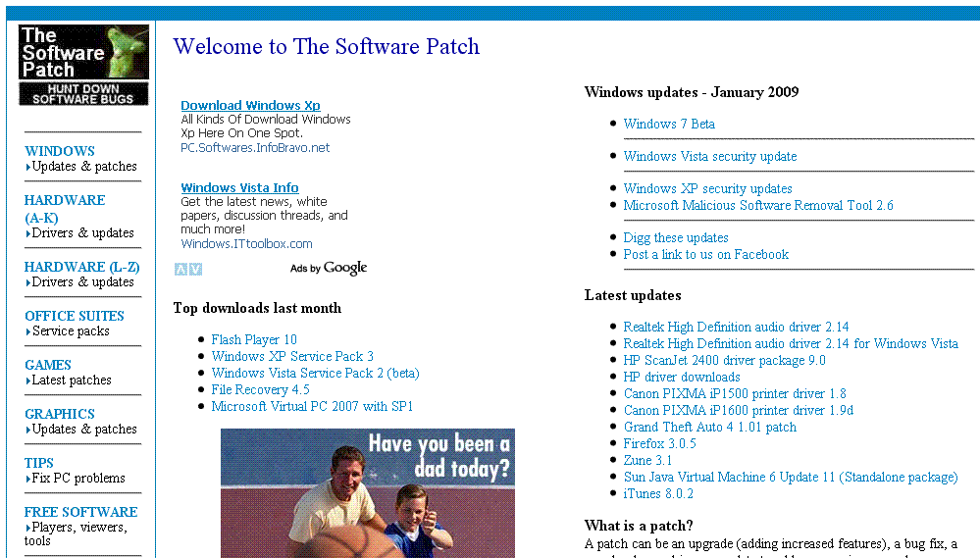Open Realtek High Definition audio driver 2.14

[x=736, y=328]
